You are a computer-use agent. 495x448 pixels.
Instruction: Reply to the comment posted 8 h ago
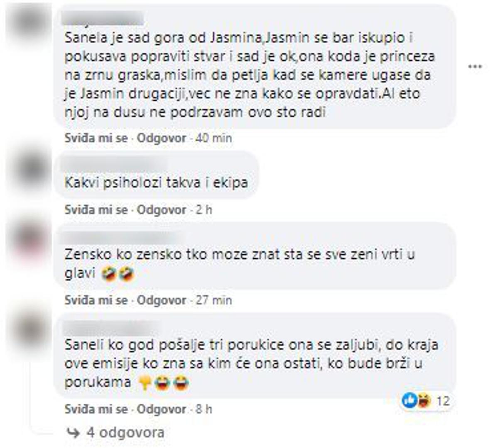[161, 409]
